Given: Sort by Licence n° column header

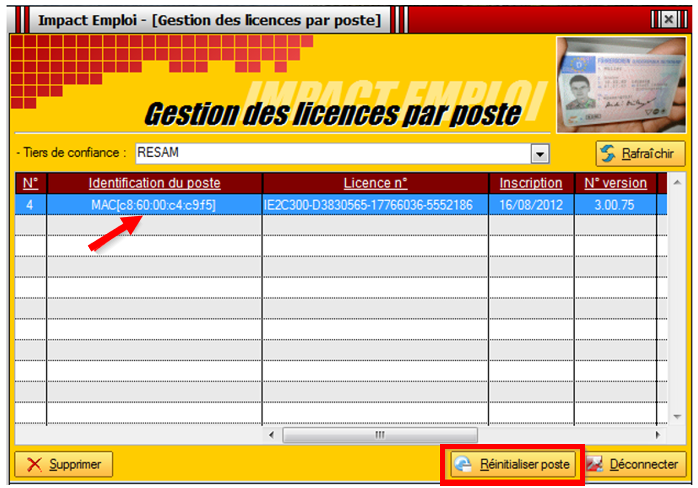Looking at the screenshot, I should tap(375, 183).
